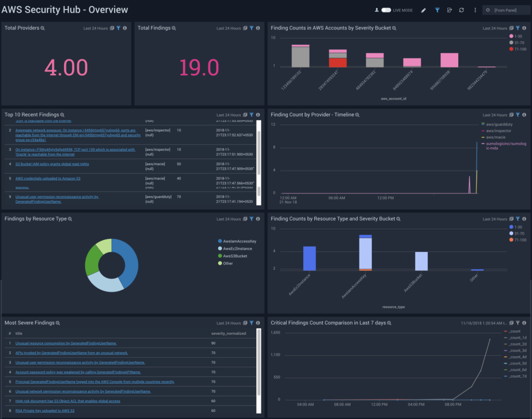Image resolution: width=532 pixels, height=419 pixels.
Task: Click the 4.00 Total Providers value
Action: click(66, 67)
